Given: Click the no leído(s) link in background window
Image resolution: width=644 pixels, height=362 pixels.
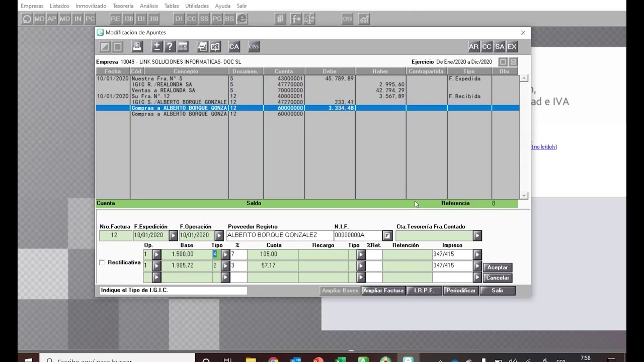Looking at the screenshot, I should [x=545, y=147].
